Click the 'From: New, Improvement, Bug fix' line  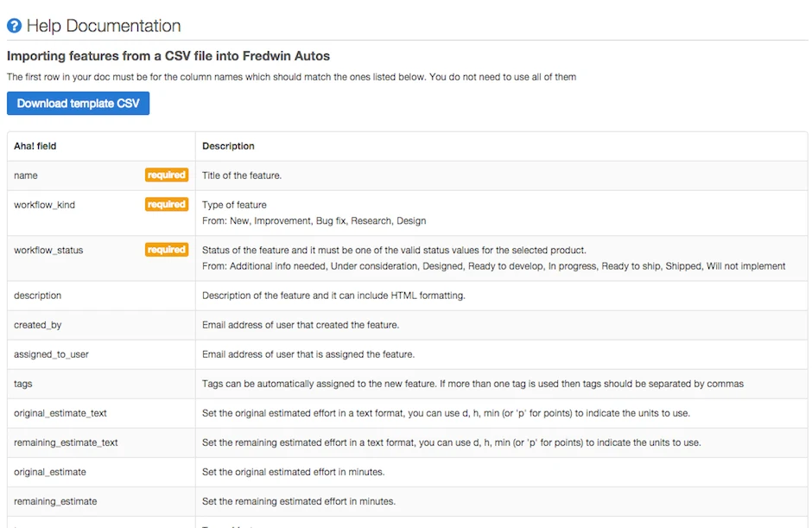pos(314,220)
